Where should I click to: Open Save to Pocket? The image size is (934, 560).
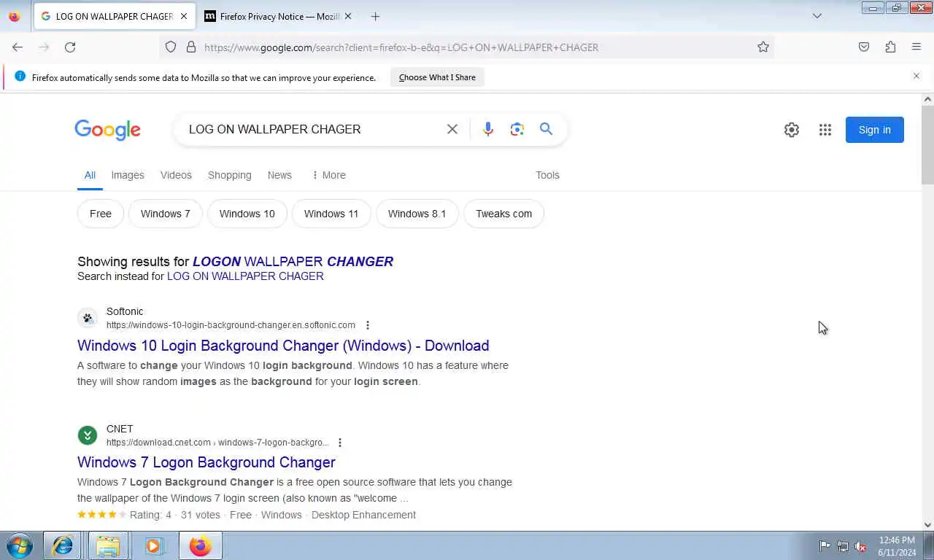pos(864,47)
